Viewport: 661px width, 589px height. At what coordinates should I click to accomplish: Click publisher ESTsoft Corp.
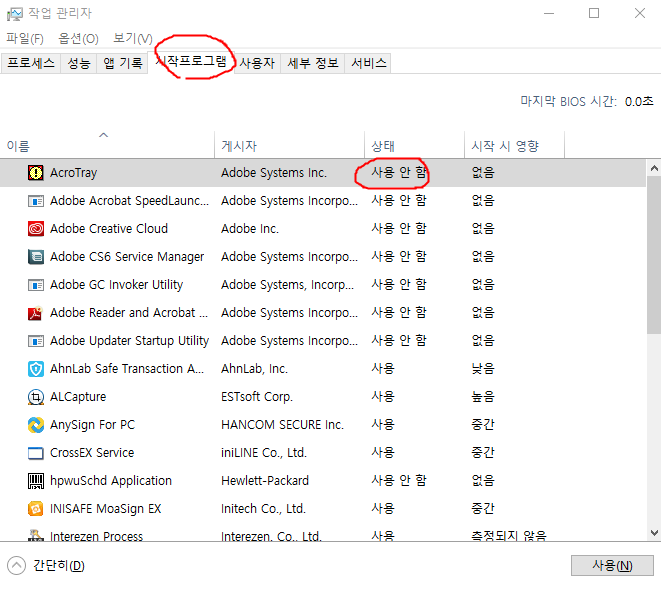[x=257, y=397]
